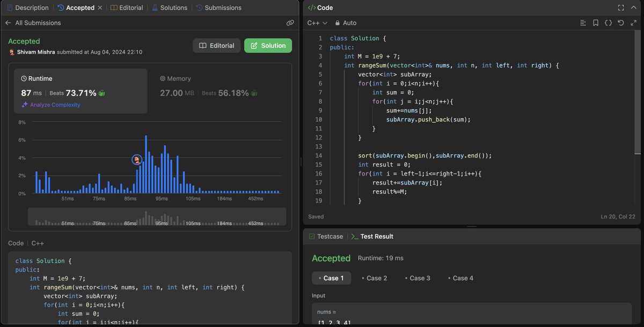Click the Test Result terminal icon
This screenshot has width=644, height=327.
coord(354,236)
